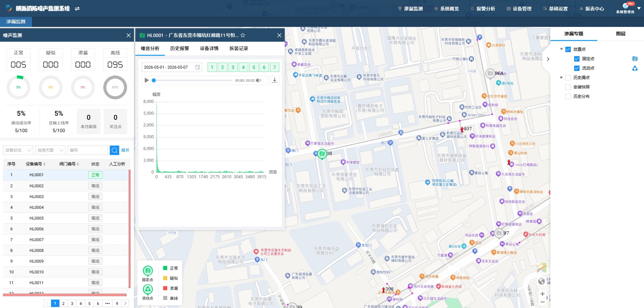The image size is (644, 308).
Task: Download the audio file
Action: tap(275, 80)
